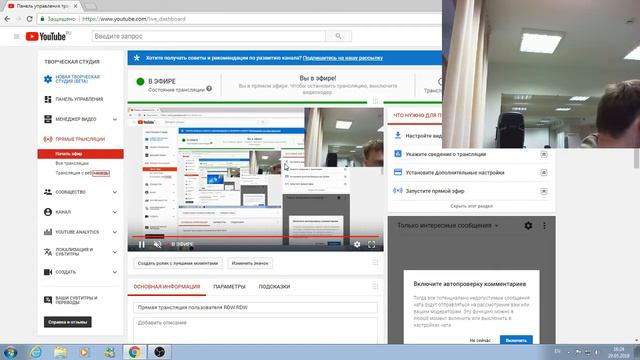The width and height of the screenshot is (640, 360).
Task: Open the OBS Studio taskbar icon
Action: tap(159, 352)
